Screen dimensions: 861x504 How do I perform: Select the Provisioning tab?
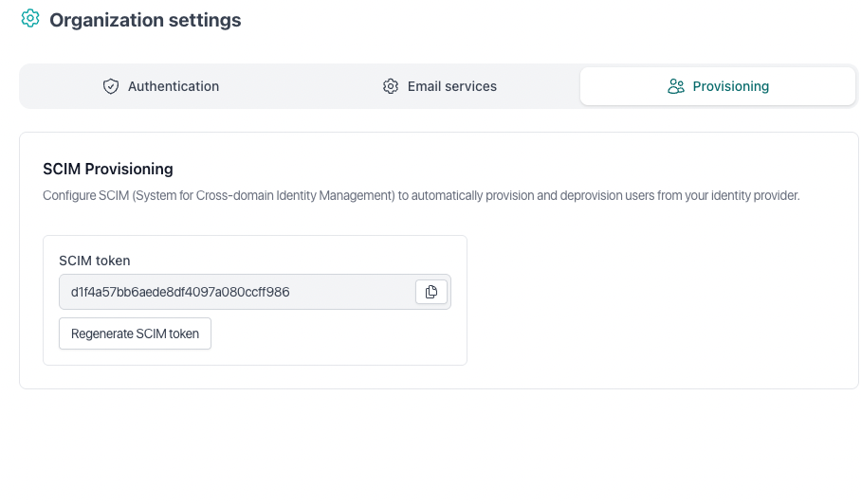pos(718,86)
